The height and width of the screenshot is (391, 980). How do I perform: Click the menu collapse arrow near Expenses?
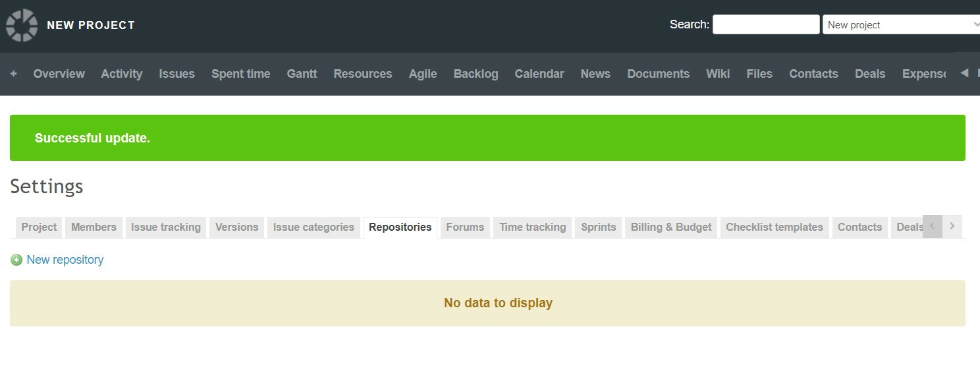964,73
